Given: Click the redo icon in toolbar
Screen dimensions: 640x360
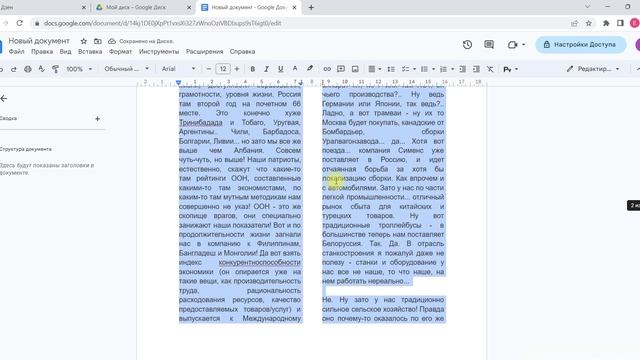Looking at the screenshot, I should tap(13, 69).
